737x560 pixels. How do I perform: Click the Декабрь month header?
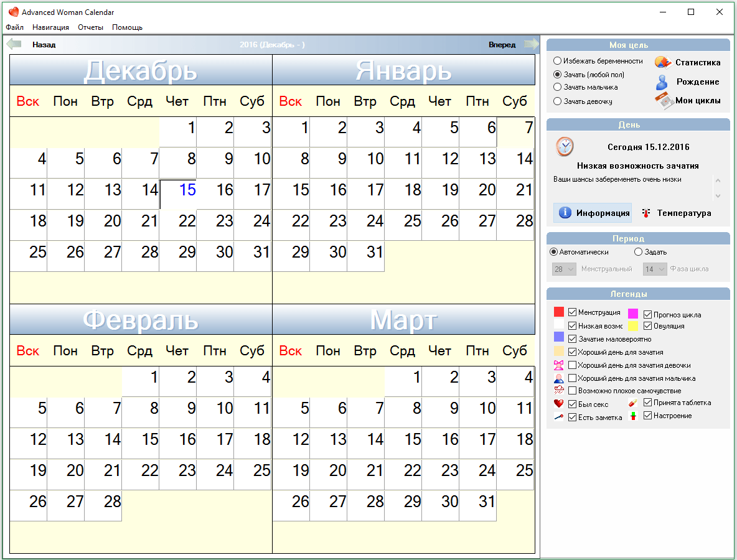click(141, 70)
